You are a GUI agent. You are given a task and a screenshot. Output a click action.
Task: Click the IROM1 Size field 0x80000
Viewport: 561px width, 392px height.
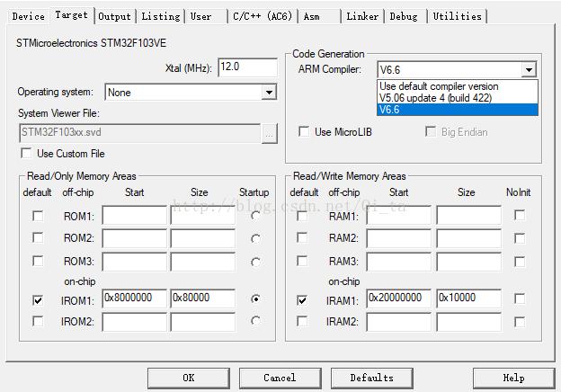tap(203, 298)
